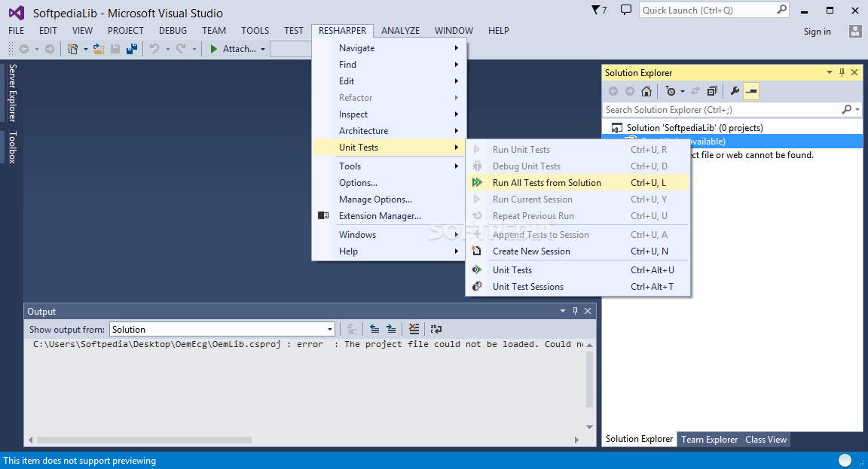The width and height of the screenshot is (868, 469).
Task: Open New Project dropdown arrow
Action: (x=86, y=49)
